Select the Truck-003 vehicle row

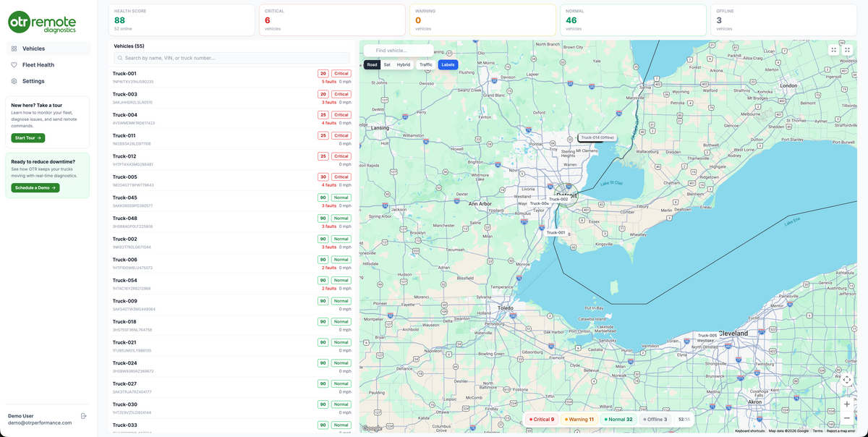[x=231, y=98]
